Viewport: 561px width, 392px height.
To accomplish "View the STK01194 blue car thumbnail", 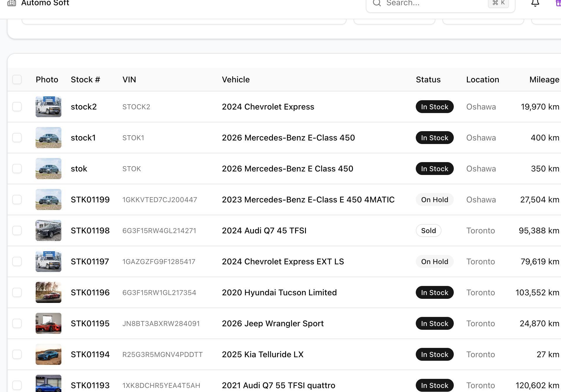I will (49, 354).
